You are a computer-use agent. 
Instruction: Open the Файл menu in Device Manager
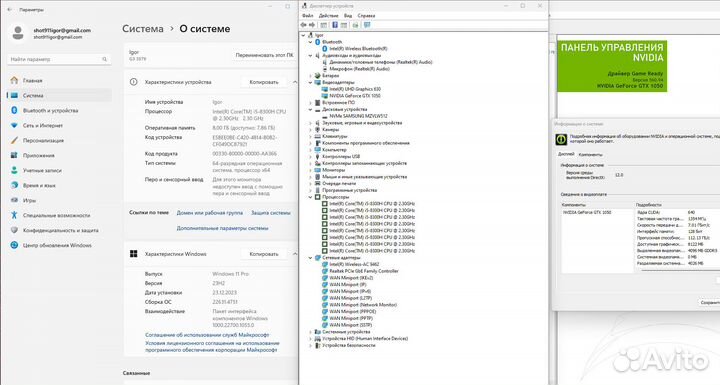pos(308,16)
